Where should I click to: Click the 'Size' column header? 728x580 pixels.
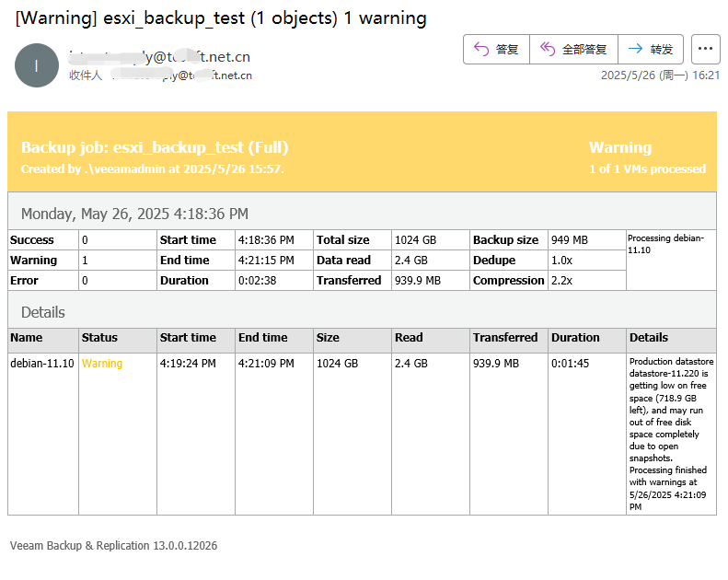pyautogui.click(x=328, y=338)
